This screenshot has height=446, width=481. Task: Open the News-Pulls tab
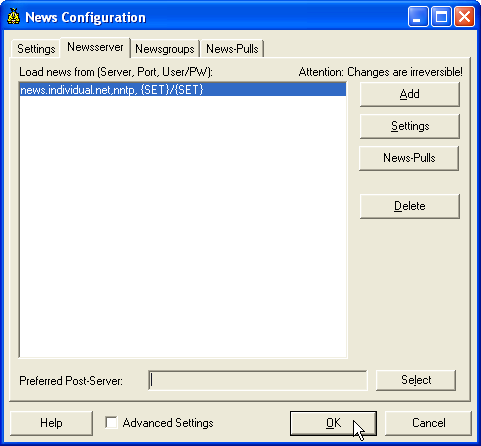coord(232,49)
